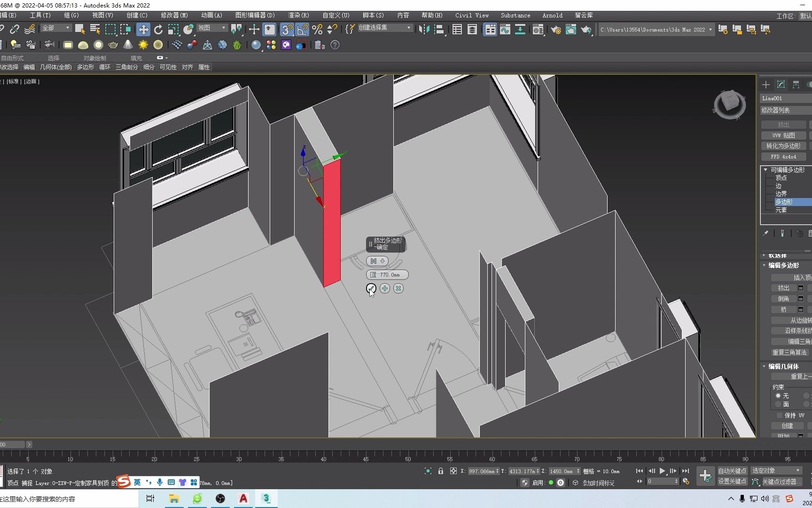The width and height of the screenshot is (812, 508).
Task: Open the 修改器列表 dropdown
Action: coord(785,110)
